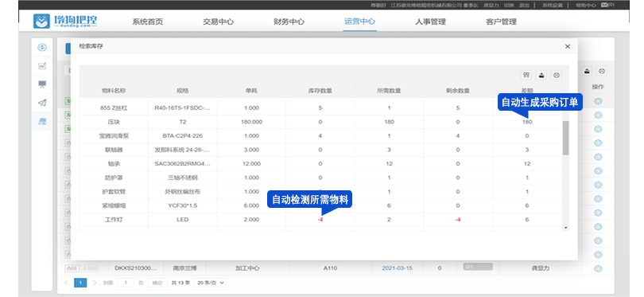Screen dimensions: 644x297
Task: Open the mail envelope icon in top bar
Action: tap(604, 5)
